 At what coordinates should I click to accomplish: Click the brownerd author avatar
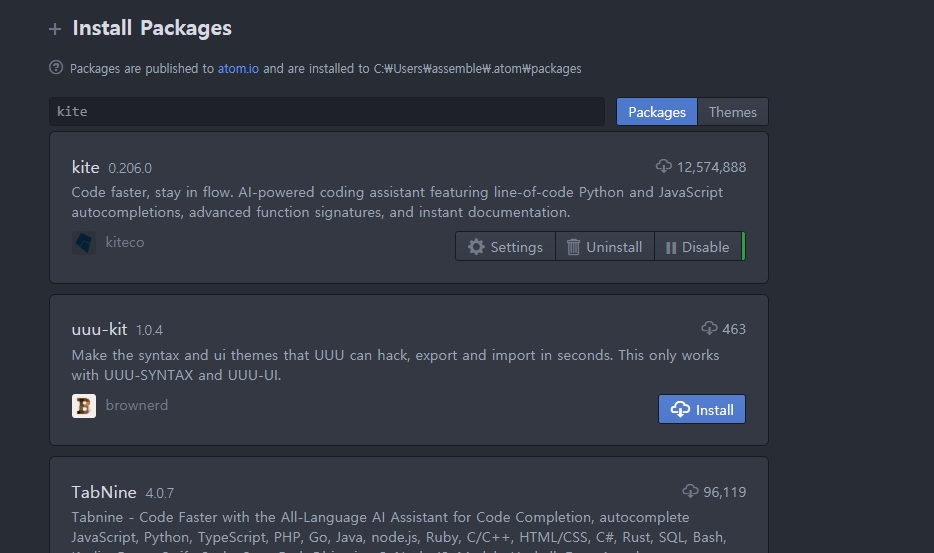click(x=84, y=406)
